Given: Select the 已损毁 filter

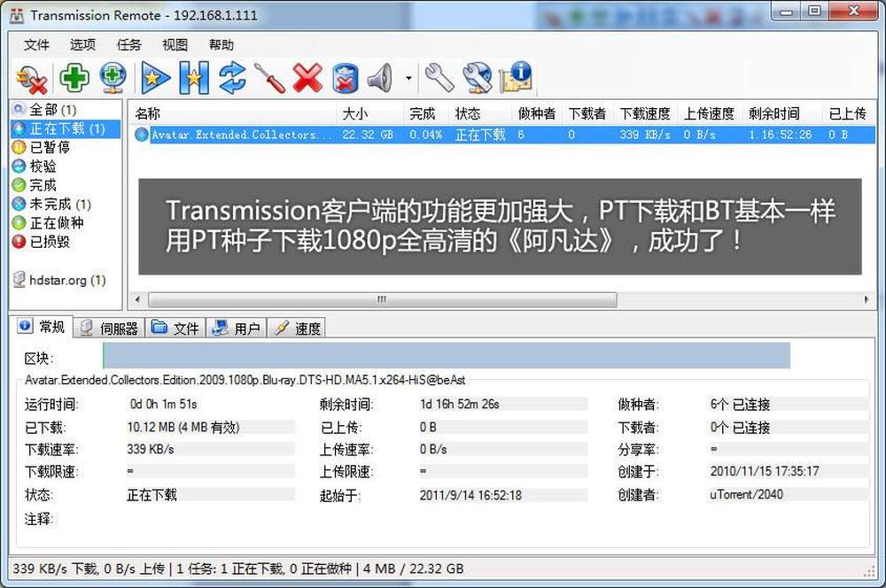Looking at the screenshot, I should point(50,242).
